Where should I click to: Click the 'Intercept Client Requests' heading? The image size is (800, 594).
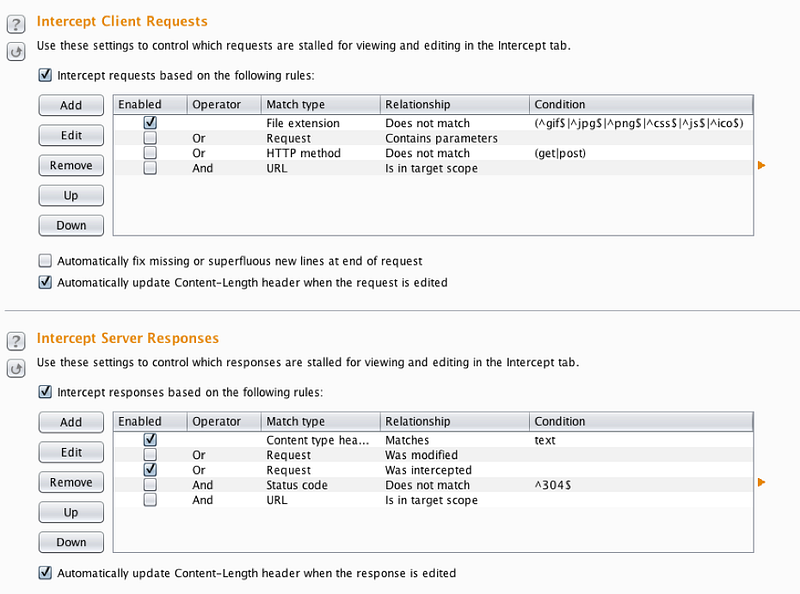click(122, 21)
